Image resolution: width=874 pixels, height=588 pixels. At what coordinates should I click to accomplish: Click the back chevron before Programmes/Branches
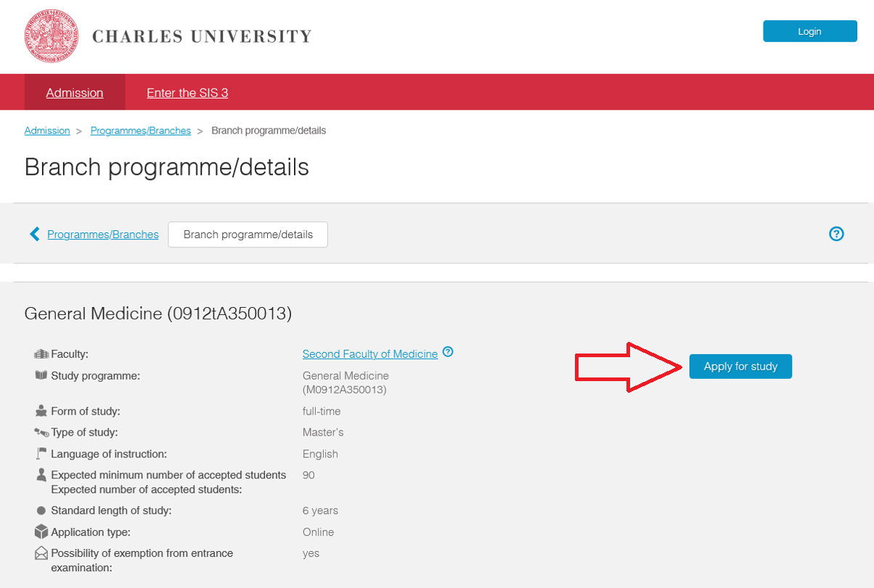coord(34,234)
